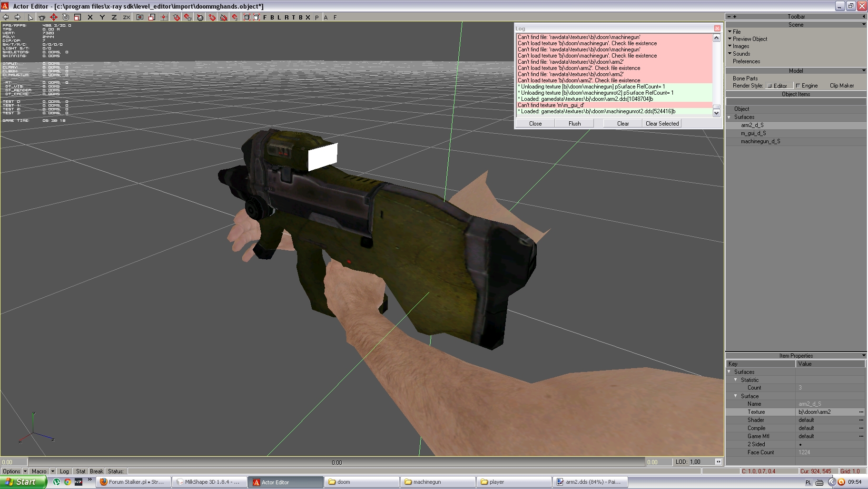
Task: Click the undo arrow in toolbar
Action: [x=6, y=17]
